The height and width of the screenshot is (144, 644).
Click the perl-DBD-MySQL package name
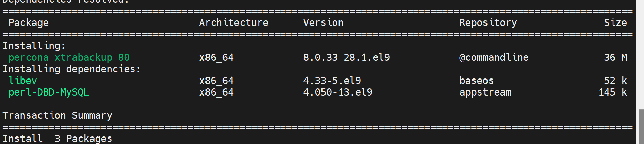pos(49,92)
